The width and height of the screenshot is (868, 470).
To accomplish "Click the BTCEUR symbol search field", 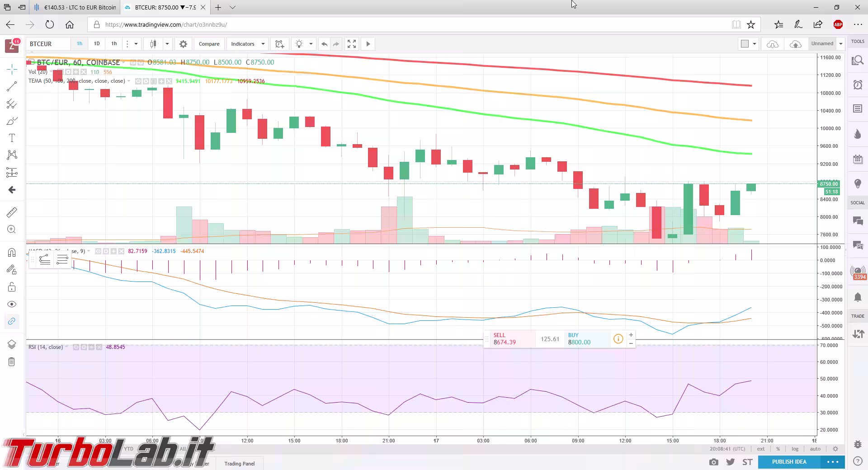I will (48, 44).
